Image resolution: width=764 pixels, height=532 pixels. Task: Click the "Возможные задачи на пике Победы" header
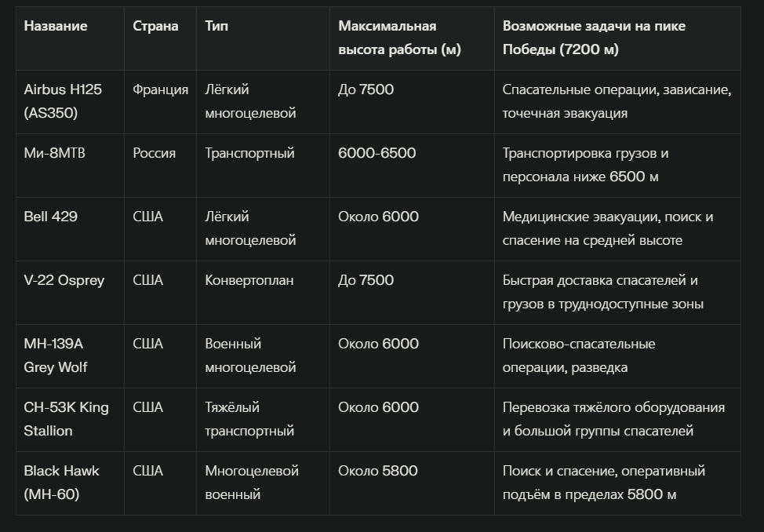pos(594,38)
